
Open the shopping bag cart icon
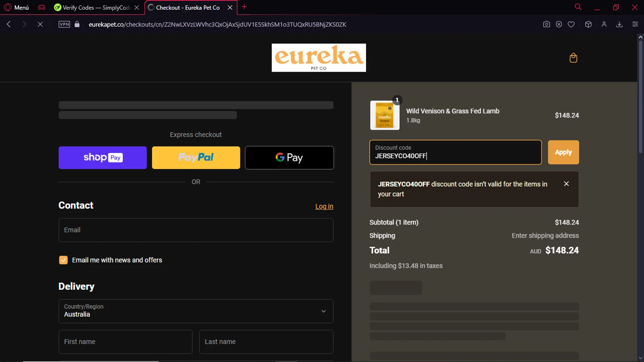(x=573, y=58)
